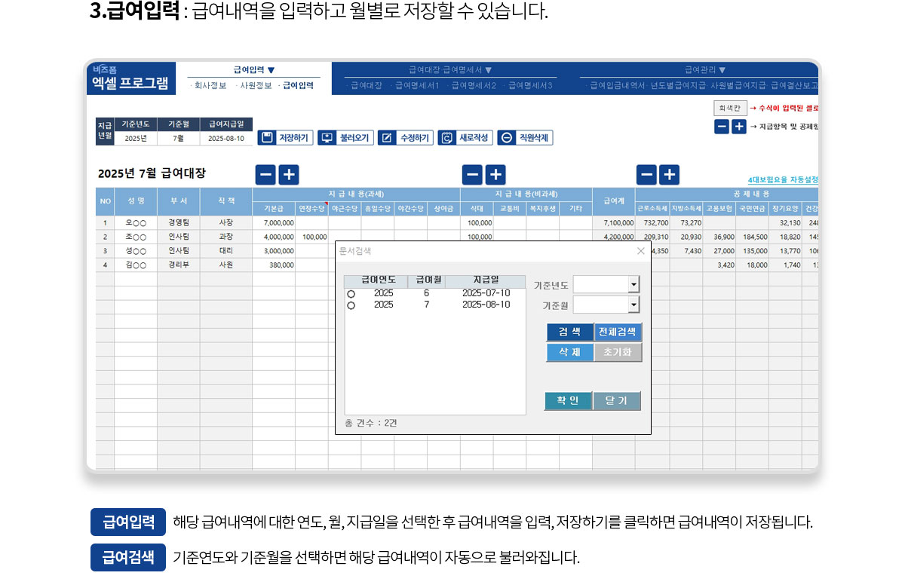Click minus button above 지급내용(비과세) columns
Screen dimensions: 905x588
pos(473,175)
